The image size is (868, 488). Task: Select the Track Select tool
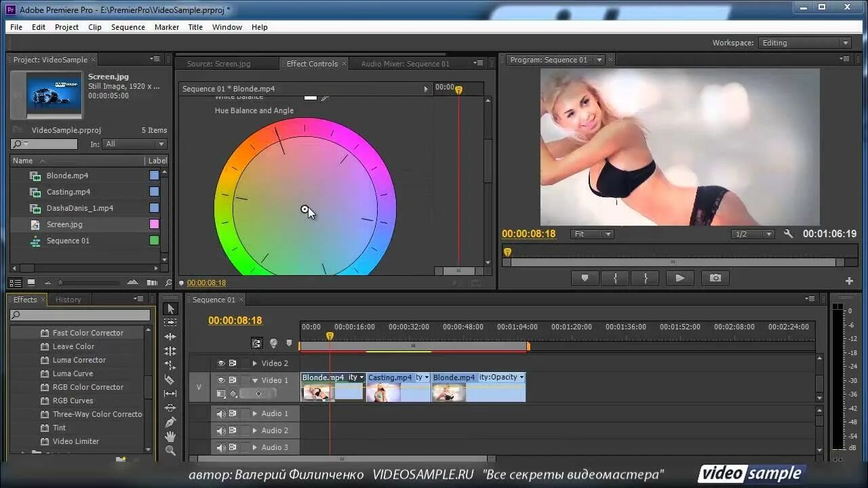coord(170,323)
